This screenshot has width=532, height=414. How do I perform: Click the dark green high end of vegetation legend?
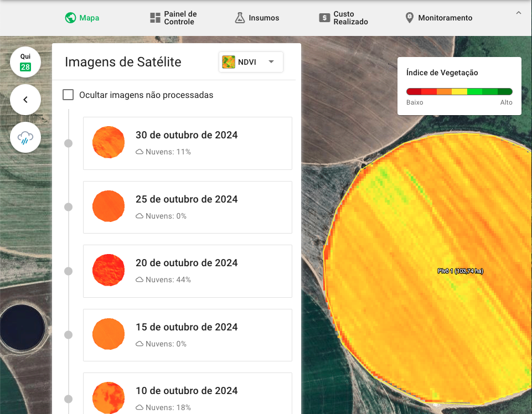tap(505, 92)
